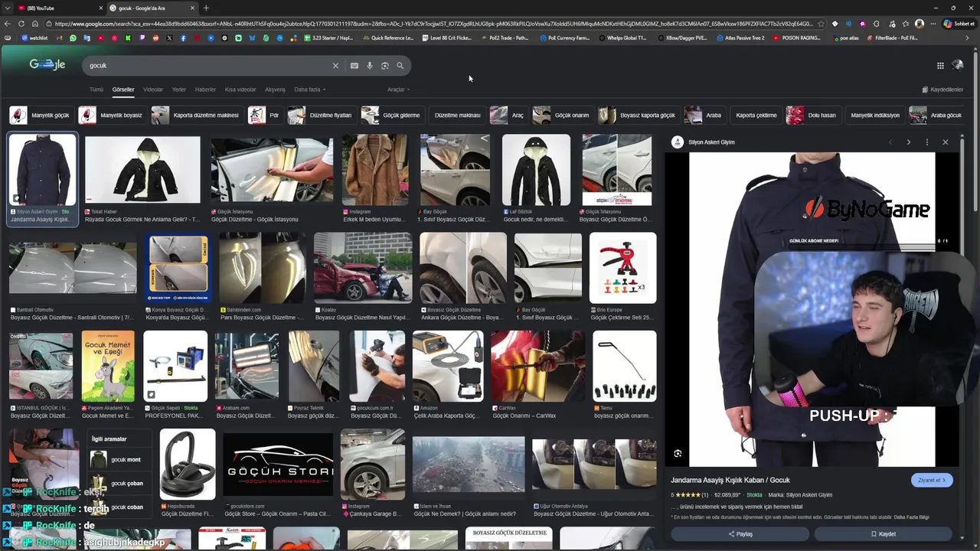
Task: Select related search gocuk çoban
Action: click(118, 484)
